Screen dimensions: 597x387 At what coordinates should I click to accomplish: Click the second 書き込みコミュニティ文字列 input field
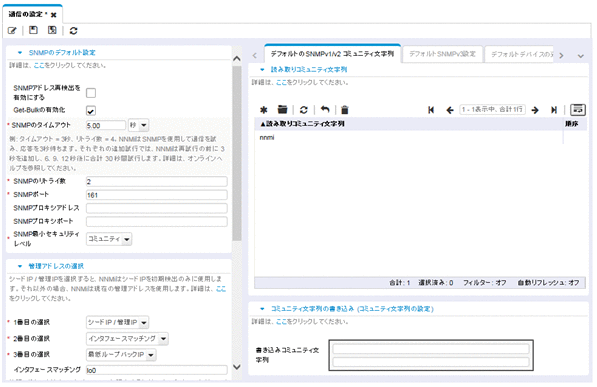click(431, 362)
